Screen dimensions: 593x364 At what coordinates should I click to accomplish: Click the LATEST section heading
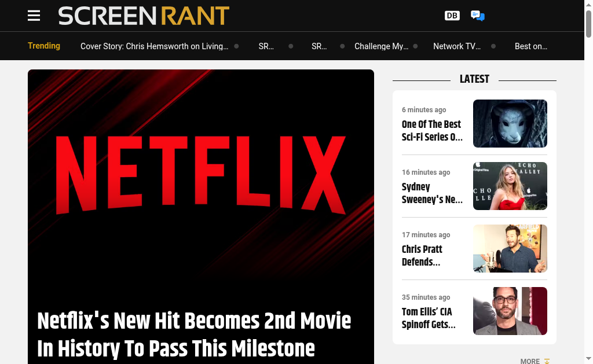pyautogui.click(x=474, y=79)
